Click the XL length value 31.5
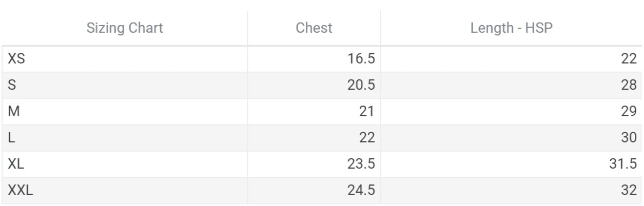This screenshot has width=644, height=206. [623, 164]
